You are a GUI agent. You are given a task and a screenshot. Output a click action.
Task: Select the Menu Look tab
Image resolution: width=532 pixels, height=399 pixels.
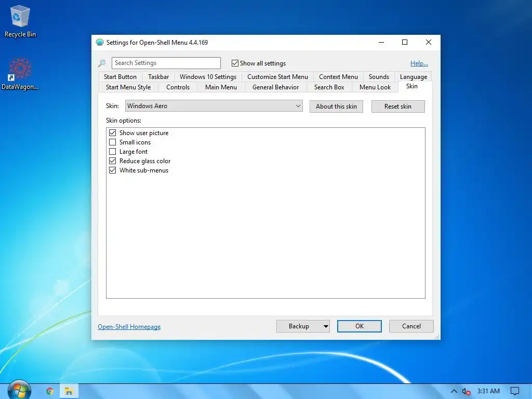click(375, 87)
